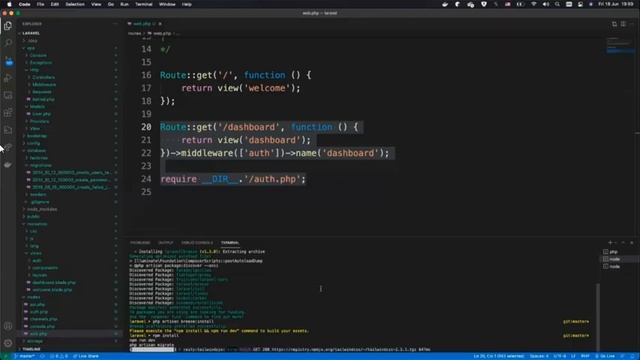
Task: Click Go Live in the status bar
Action: tap(605, 356)
